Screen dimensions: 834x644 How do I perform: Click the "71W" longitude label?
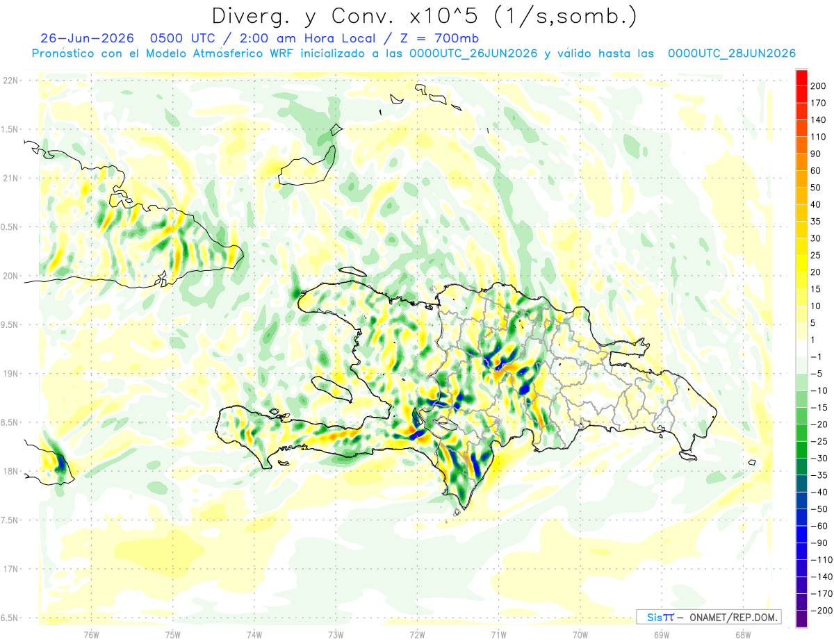point(498,634)
